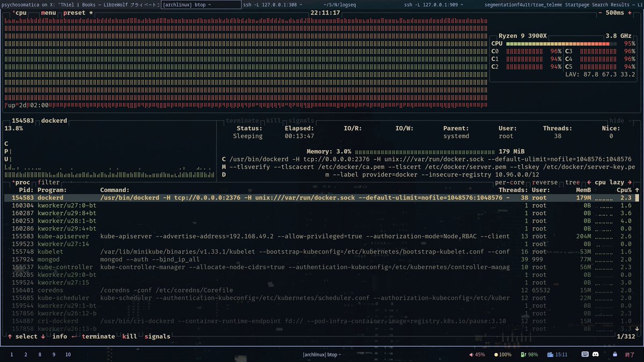The height and width of the screenshot is (362, 644).
Task: Select the kworker/u28:1-bt process row
Action: (x=319, y=220)
